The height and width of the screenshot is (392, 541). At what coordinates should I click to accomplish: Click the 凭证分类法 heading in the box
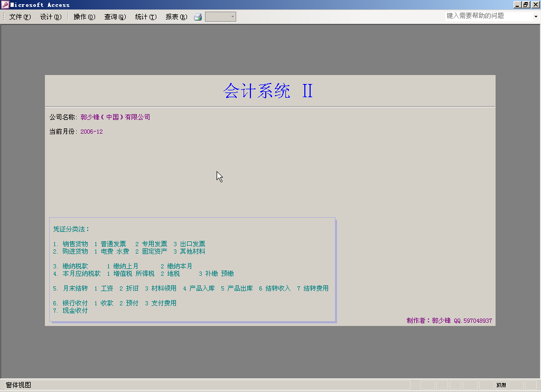point(71,229)
